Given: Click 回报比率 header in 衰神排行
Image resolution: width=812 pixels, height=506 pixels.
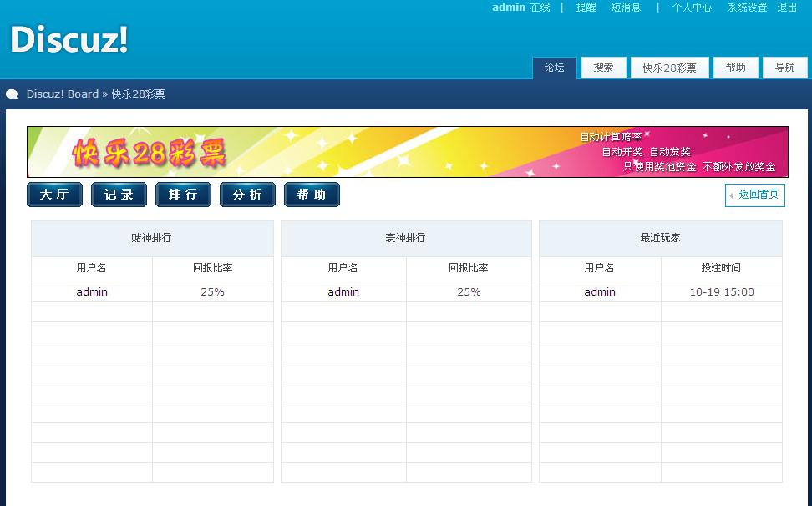Looking at the screenshot, I should [x=468, y=268].
